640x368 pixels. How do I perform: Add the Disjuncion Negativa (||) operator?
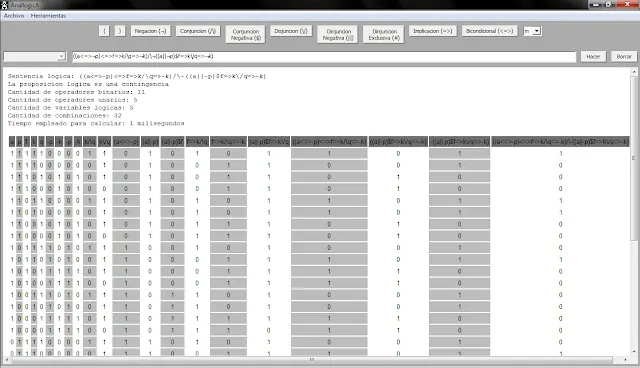[x=338, y=34]
